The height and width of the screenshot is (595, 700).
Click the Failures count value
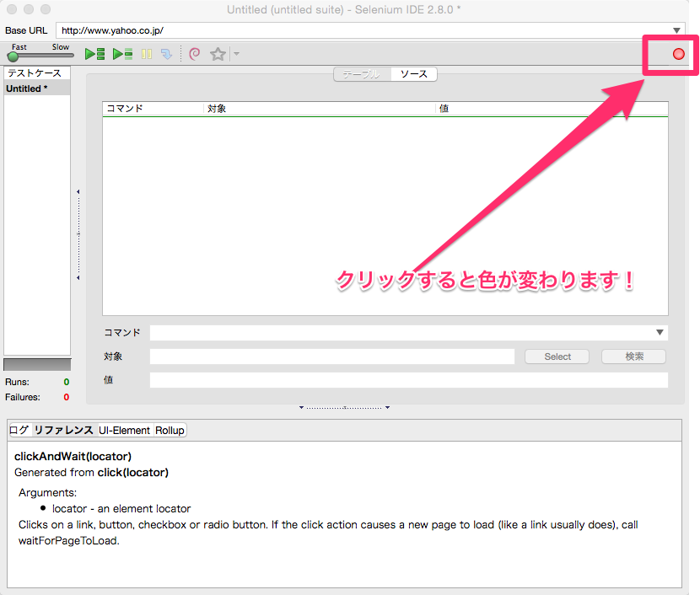coord(67,397)
